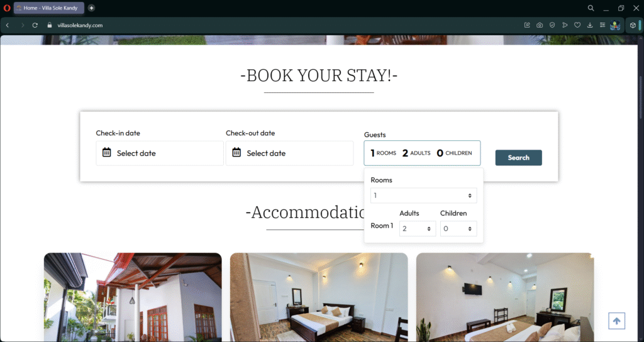Expand the Adults dropdown for Room 1
The height and width of the screenshot is (342, 644).
point(418,229)
